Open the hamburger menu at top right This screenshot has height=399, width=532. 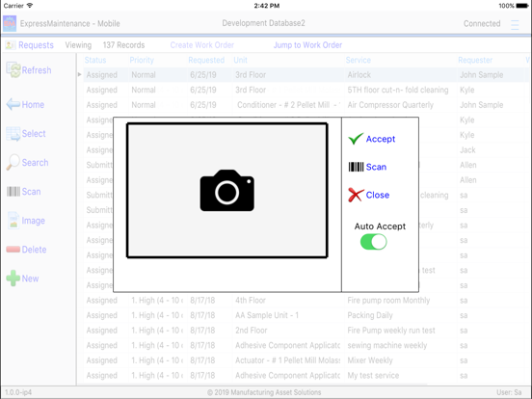pyautogui.click(x=515, y=24)
